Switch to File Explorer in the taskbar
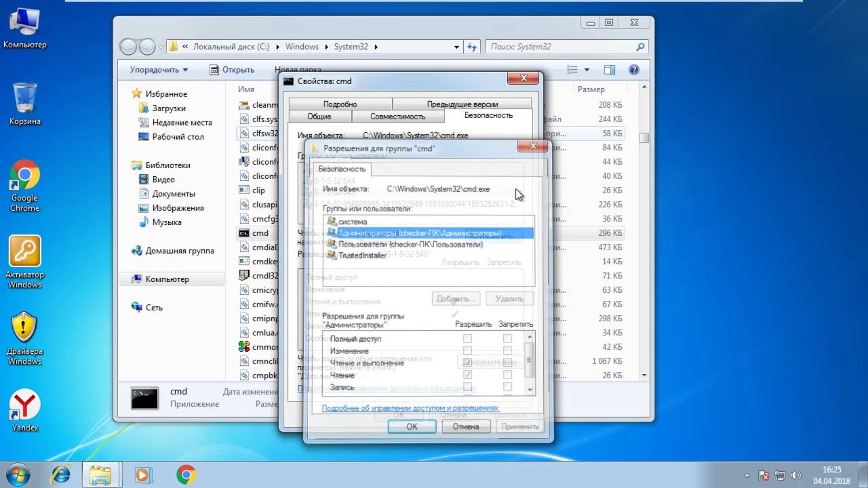The width and height of the screenshot is (868, 488). (x=100, y=474)
